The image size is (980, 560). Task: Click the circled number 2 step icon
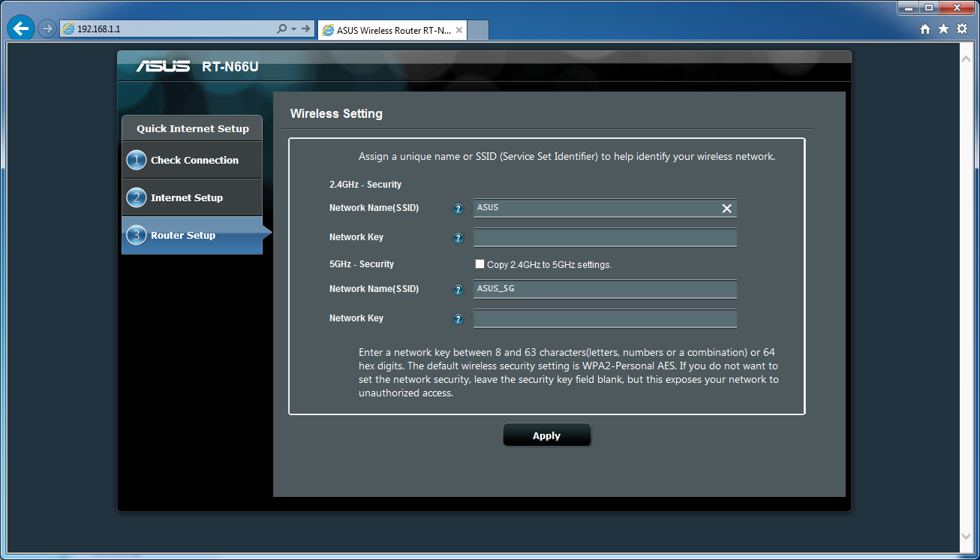click(x=136, y=197)
